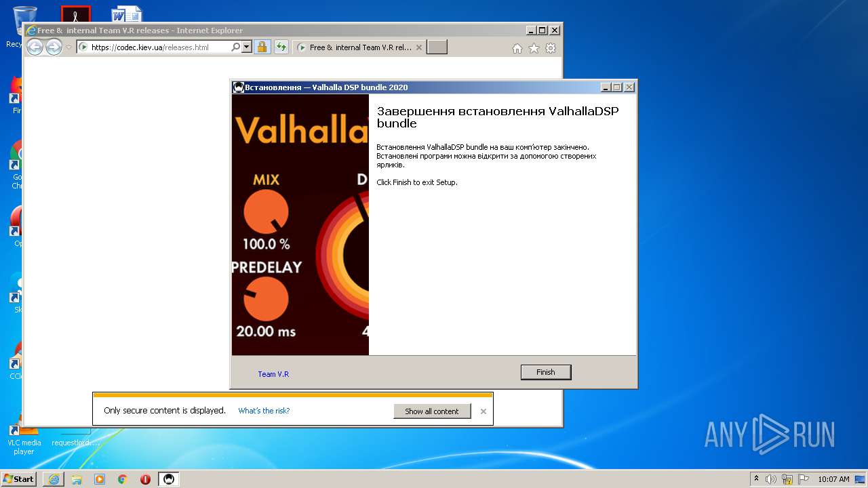Viewport: 868px width, 488px height.
Task: Open Windows Explorer folder taskbar icon
Action: [77, 479]
